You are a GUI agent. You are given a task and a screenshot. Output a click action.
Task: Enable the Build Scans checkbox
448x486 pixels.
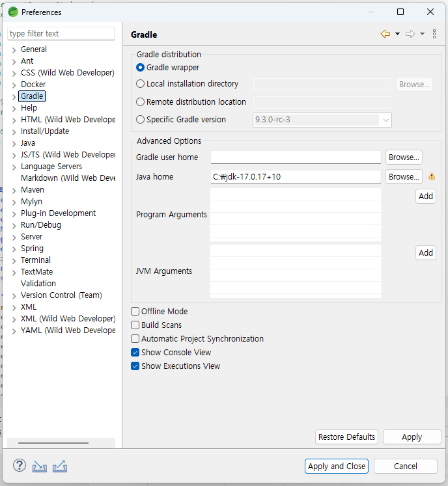[135, 325]
